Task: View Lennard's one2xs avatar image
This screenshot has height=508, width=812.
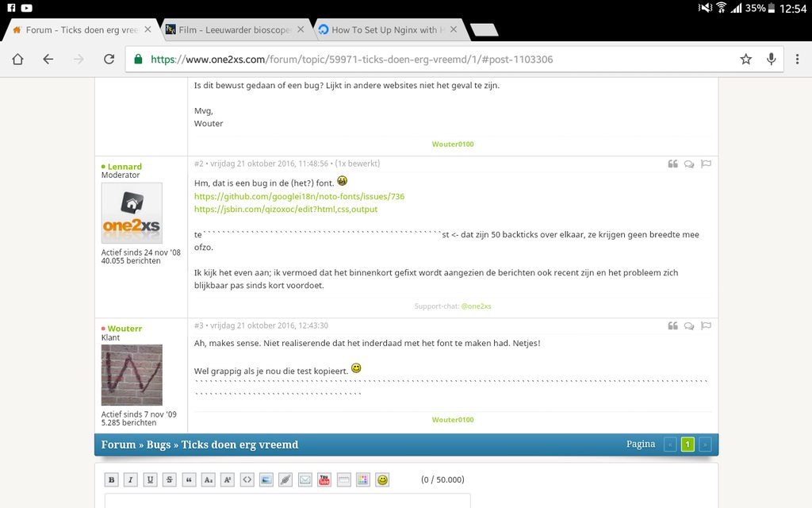Action: click(132, 213)
